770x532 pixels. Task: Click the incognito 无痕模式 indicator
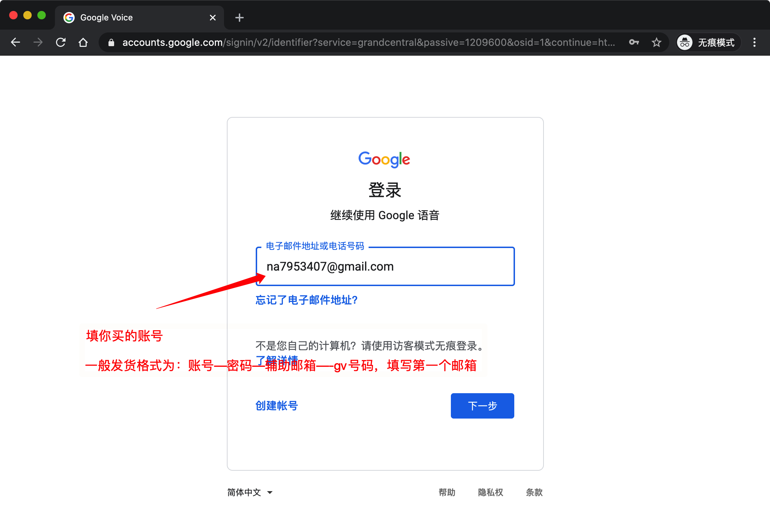coord(707,43)
